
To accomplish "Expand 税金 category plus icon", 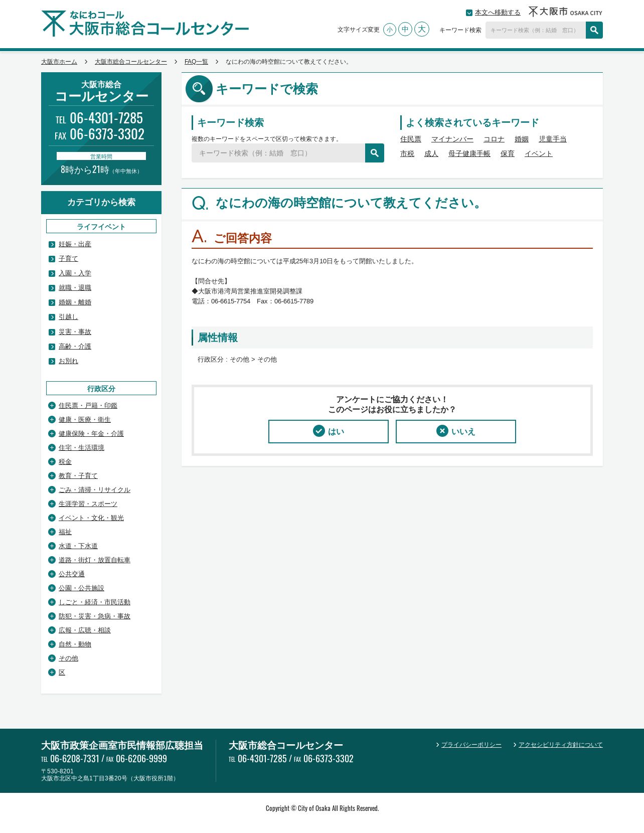I will click(x=52, y=461).
